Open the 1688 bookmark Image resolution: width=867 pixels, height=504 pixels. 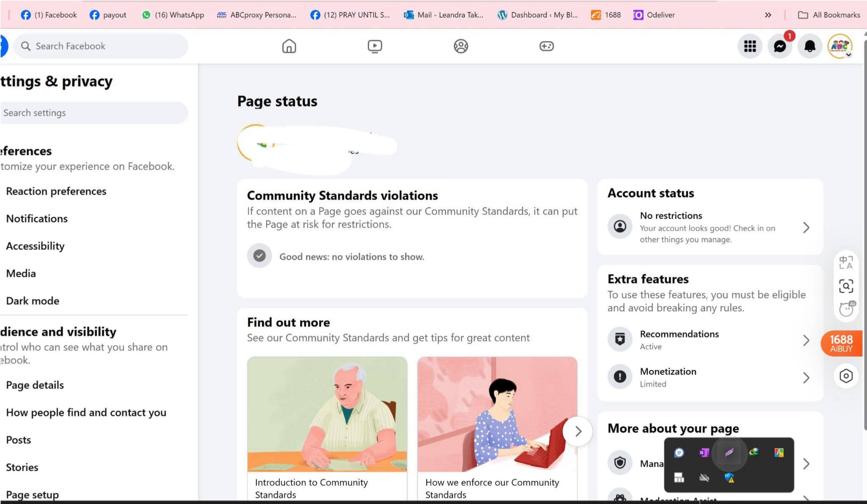606,15
